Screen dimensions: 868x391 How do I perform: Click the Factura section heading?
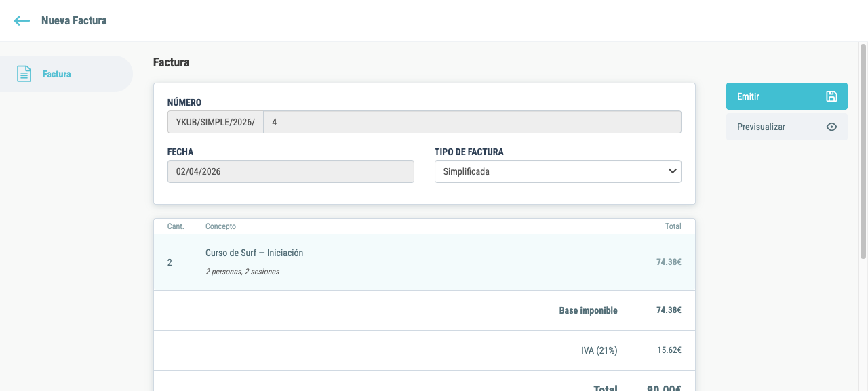click(x=172, y=62)
